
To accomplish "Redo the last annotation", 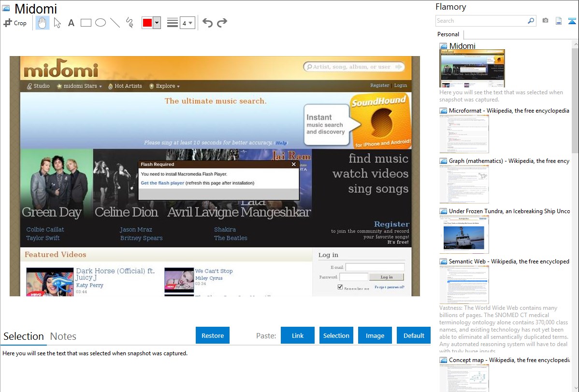I will (x=222, y=23).
